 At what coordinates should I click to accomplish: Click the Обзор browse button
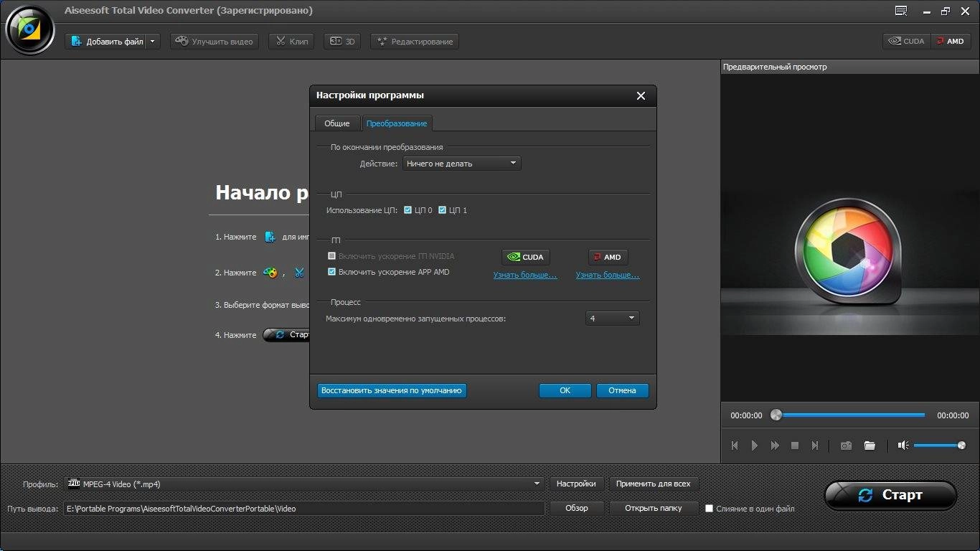[x=576, y=508]
